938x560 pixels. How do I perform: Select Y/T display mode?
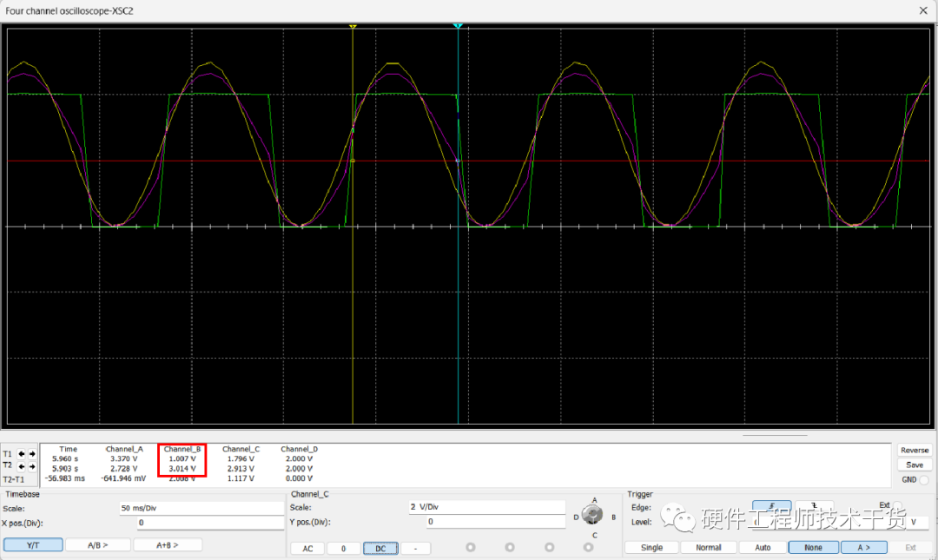(33, 545)
